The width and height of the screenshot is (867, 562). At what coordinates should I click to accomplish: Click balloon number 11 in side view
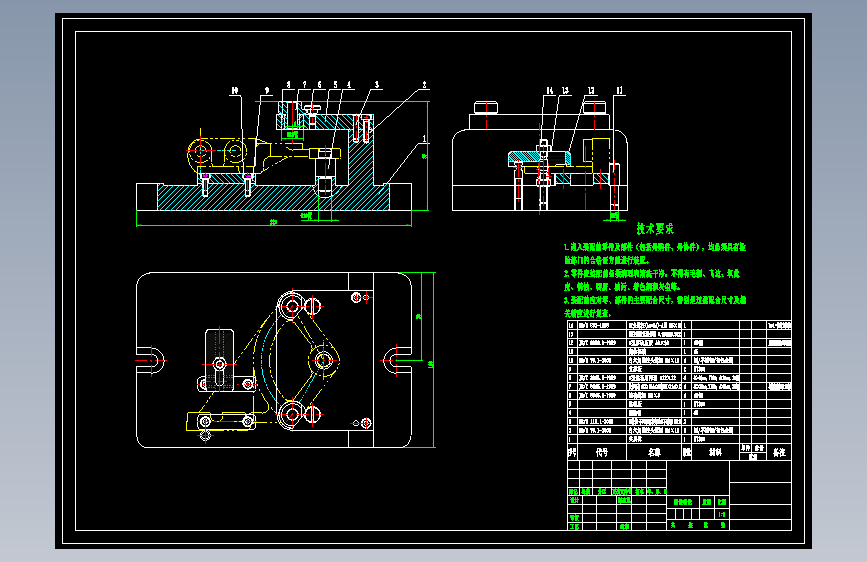[620, 91]
